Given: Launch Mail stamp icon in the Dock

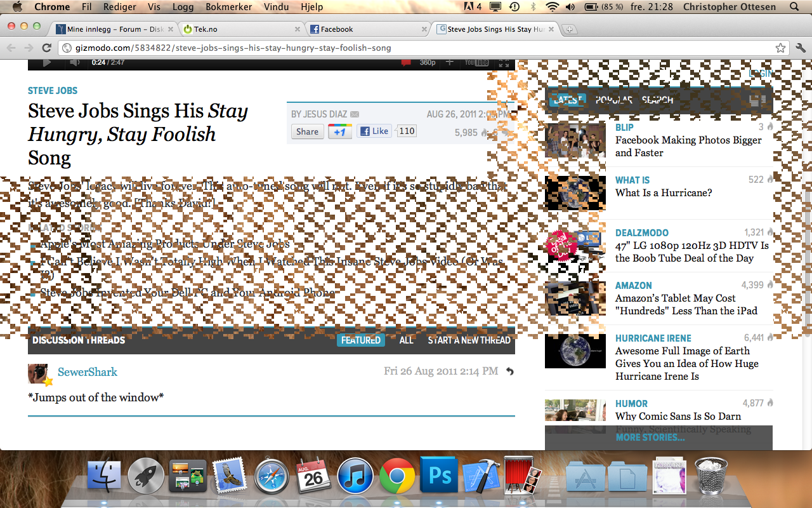Looking at the screenshot, I should pos(230,477).
